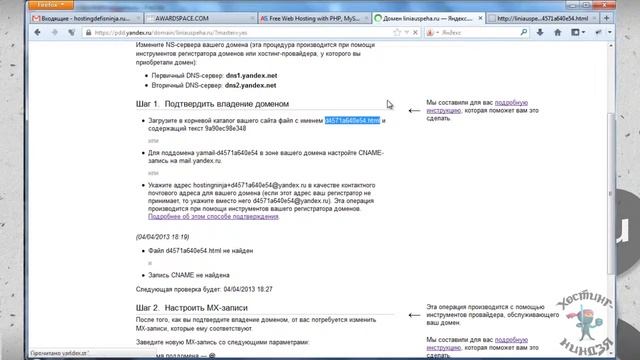Image resolution: width=640 pixels, height=360 pixels.
Task: Go back with the back arrow
Action: (38, 32)
